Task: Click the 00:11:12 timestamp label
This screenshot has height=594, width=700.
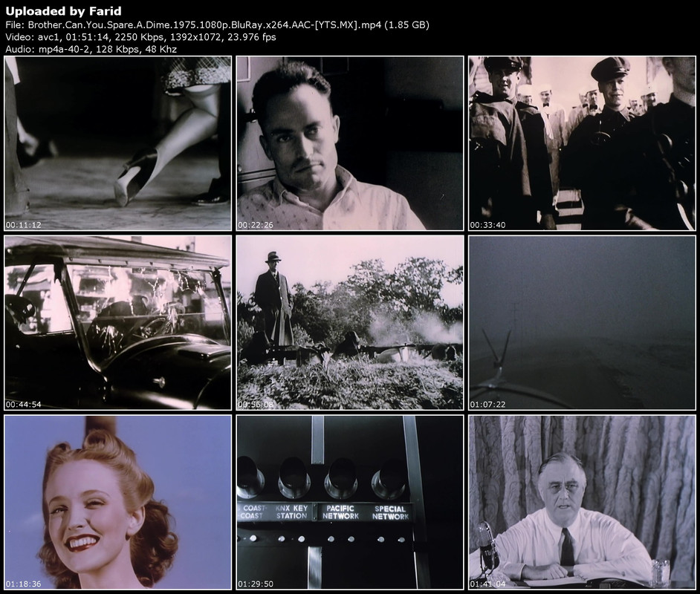Action: (24, 225)
